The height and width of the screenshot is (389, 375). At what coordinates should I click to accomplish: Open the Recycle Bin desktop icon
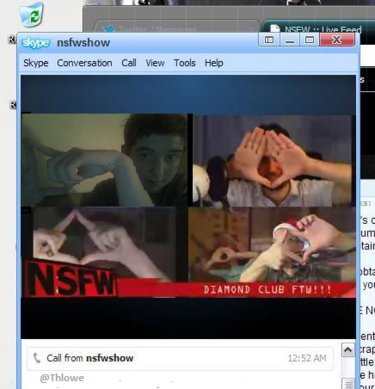tap(31, 14)
